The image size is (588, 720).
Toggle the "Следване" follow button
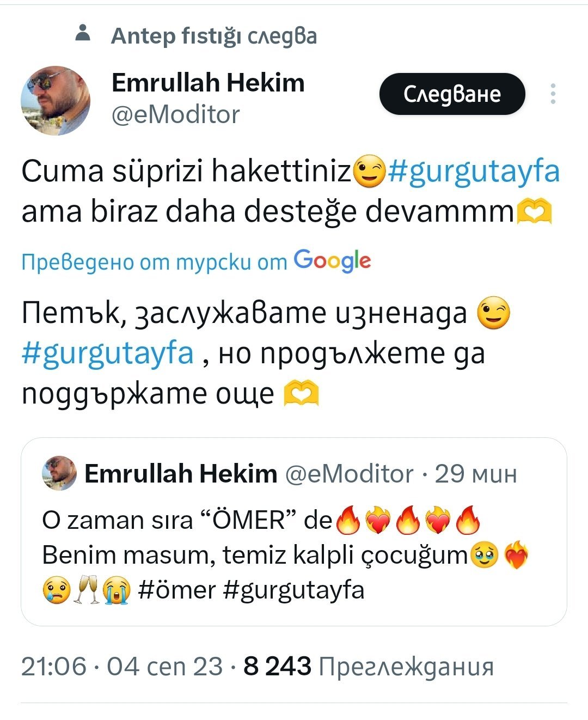pos(452,94)
